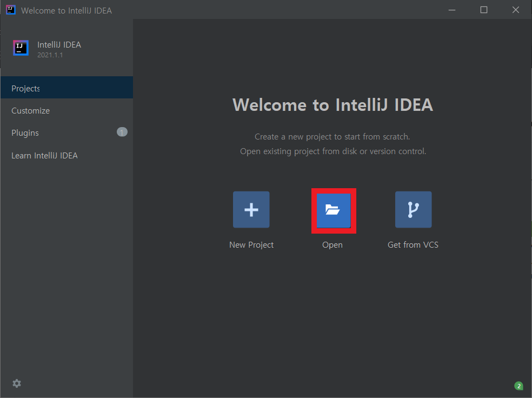
Task: Open an existing project with folder icon
Action: coord(334,211)
